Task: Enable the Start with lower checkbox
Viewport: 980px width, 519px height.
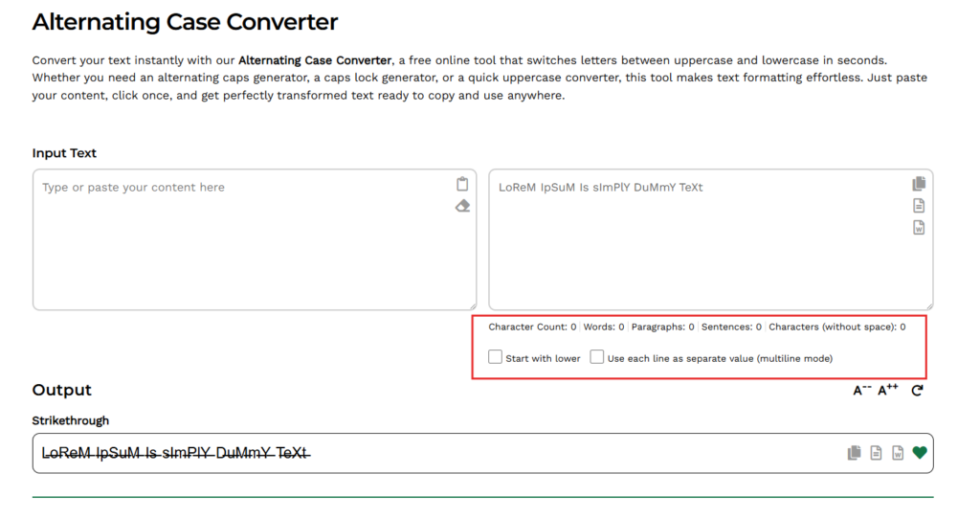Action: (x=495, y=357)
